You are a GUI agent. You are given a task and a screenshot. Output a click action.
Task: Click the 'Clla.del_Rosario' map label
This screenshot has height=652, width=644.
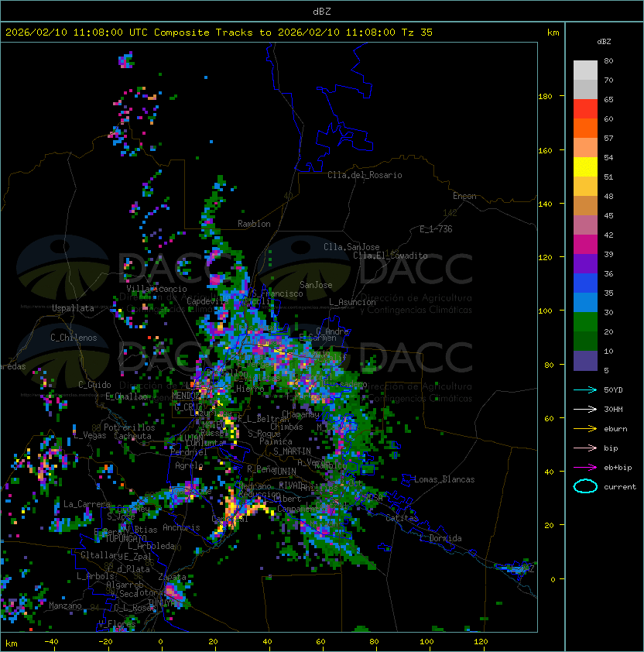[365, 175]
